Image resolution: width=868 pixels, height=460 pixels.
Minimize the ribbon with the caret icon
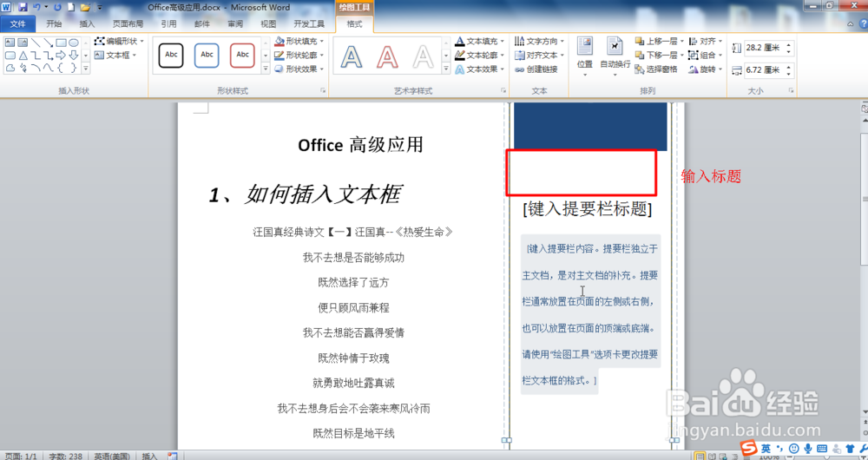pos(851,23)
